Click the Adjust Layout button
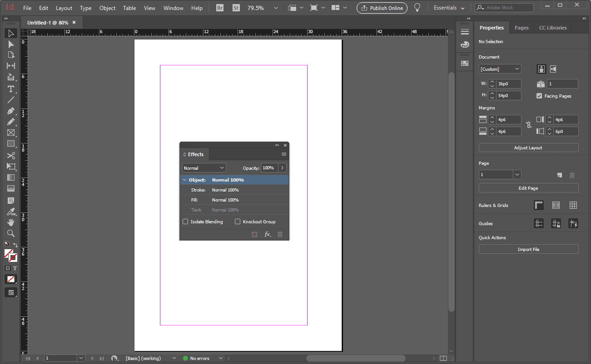The image size is (591, 364). tap(528, 148)
